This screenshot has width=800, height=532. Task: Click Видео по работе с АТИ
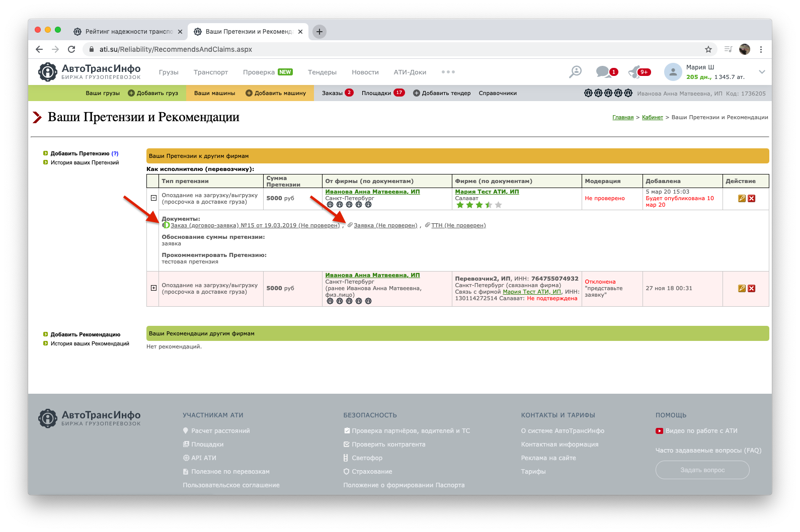coord(701,431)
